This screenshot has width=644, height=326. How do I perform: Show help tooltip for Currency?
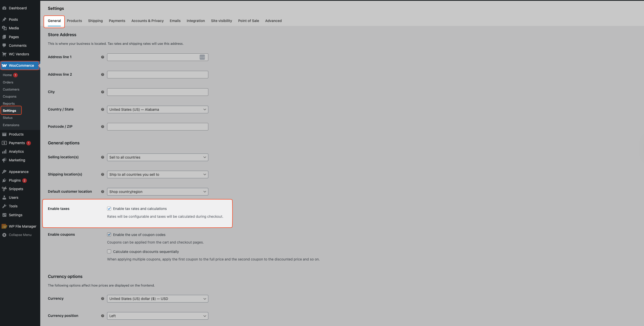click(103, 299)
